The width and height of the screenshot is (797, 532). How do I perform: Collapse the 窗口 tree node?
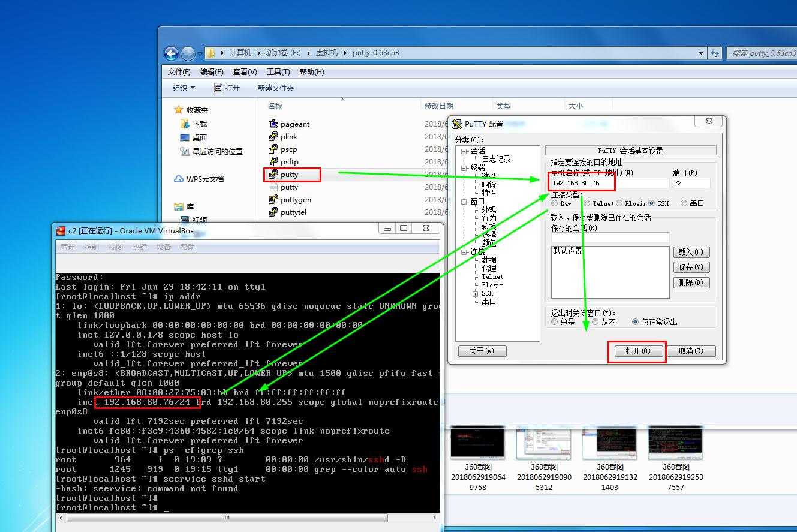click(464, 202)
